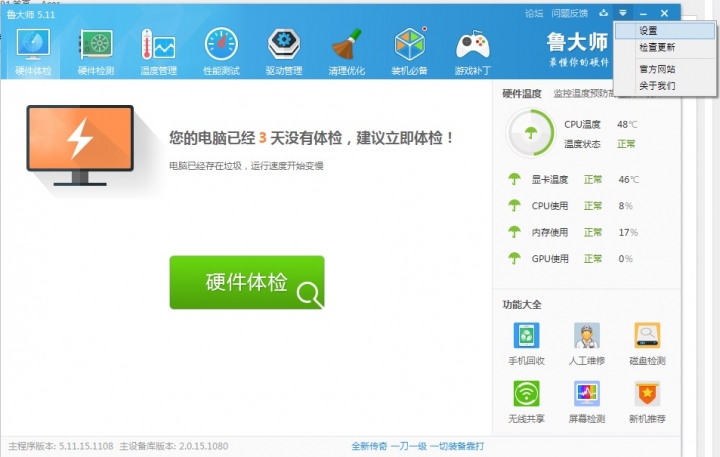The image size is (720, 457).
Task: Click the 硬件温度 heading
Action: [522, 94]
